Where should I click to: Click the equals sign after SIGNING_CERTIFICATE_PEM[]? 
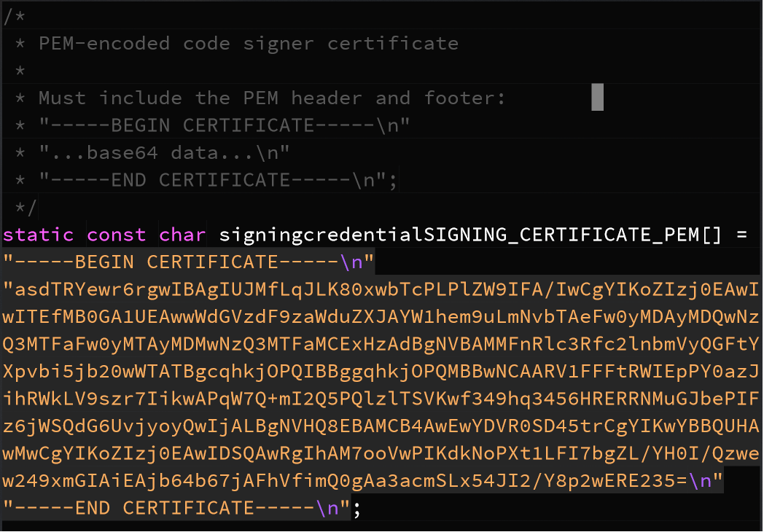tap(741, 235)
